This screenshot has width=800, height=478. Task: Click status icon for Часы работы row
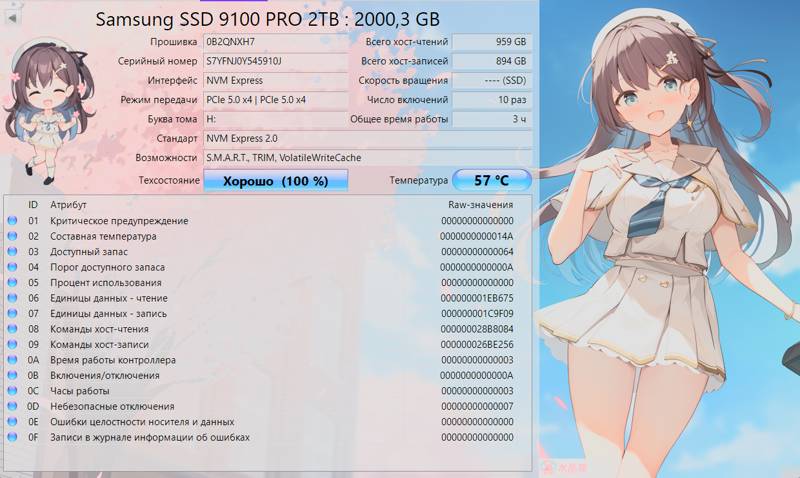[12, 391]
